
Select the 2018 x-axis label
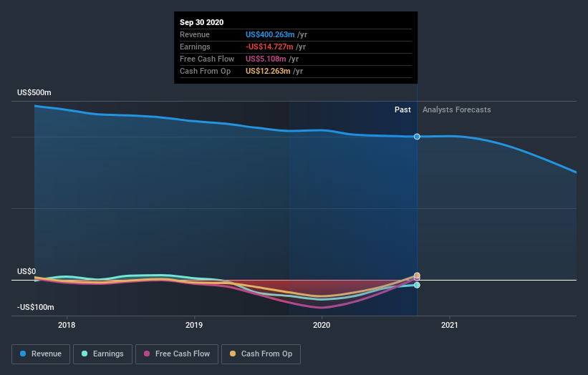pos(67,325)
